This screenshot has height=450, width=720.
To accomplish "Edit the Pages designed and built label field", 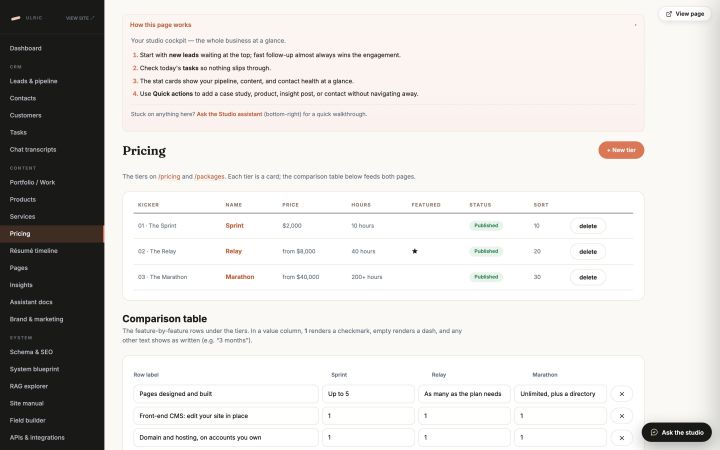I will coord(226,394).
